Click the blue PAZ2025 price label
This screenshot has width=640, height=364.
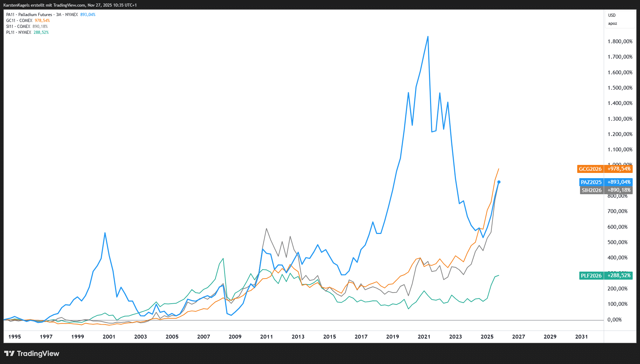click(591, 182)
